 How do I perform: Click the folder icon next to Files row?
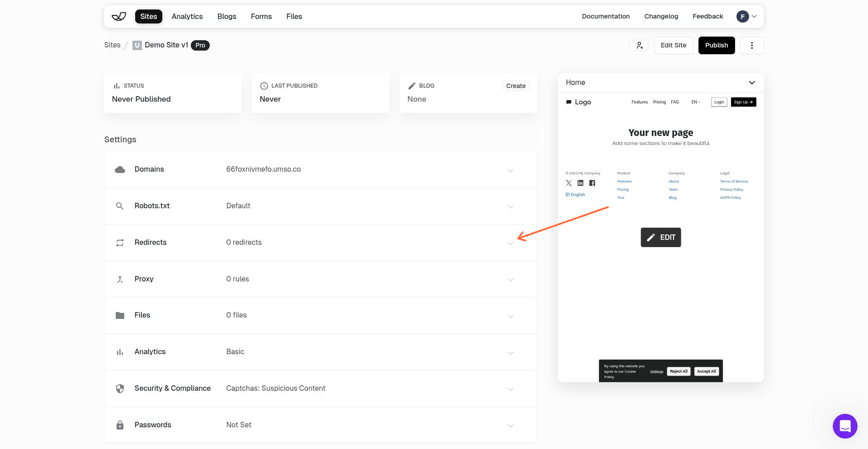(x=120, y=315)
